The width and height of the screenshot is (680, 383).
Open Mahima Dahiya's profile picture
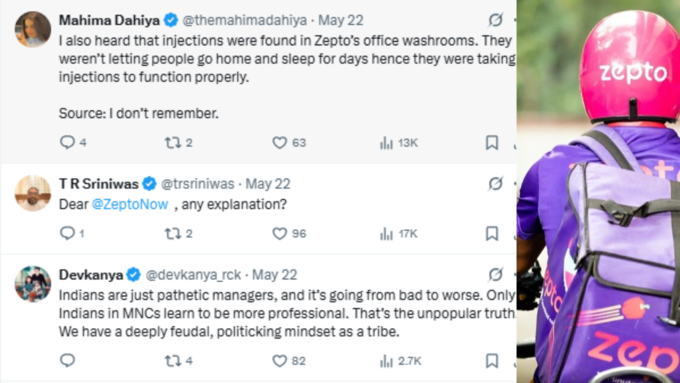[x=33, y=29]
